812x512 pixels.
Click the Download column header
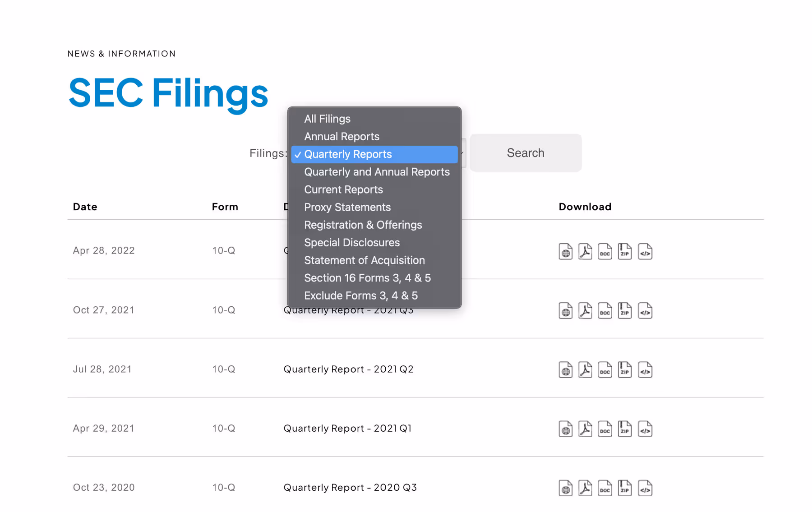[585, 207]
